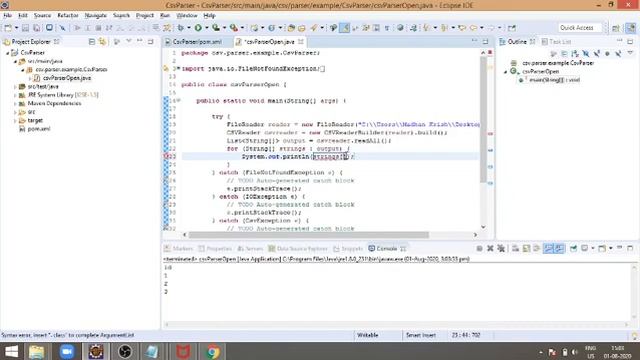Viewport: 640px width, 360px height.
Task: Toggle Scroll Lock in Console toolbar
Action: (526, 248)
